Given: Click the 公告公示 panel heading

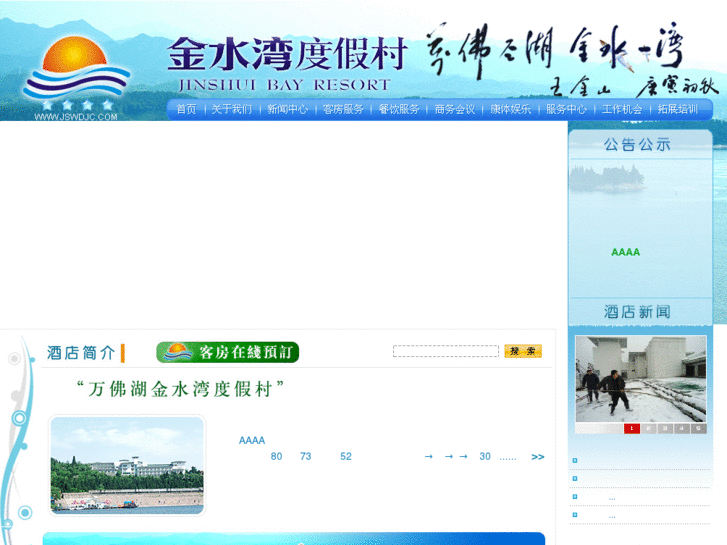Looking at the screenshot, I should 638,145.
